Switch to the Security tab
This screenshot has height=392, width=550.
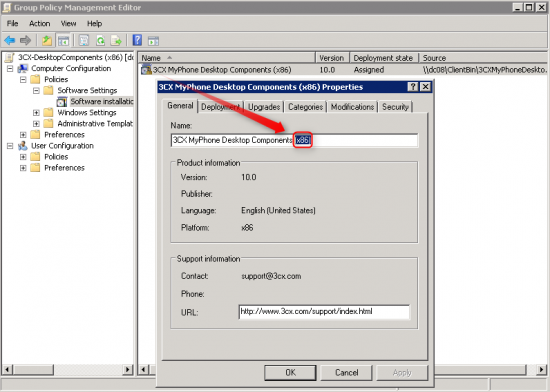(x=395, y=107)
